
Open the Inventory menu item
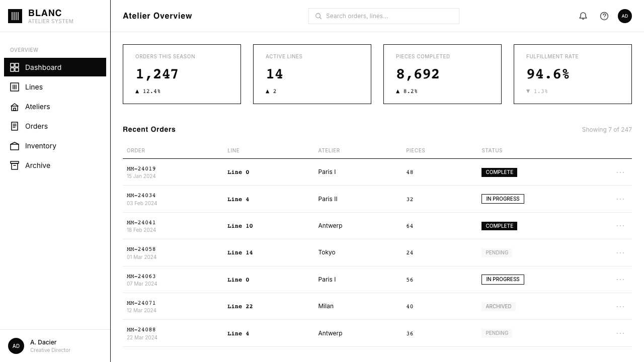click(55, 146)
